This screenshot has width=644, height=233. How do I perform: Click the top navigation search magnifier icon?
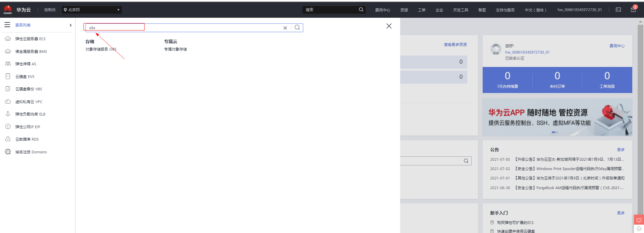[361, 10]
